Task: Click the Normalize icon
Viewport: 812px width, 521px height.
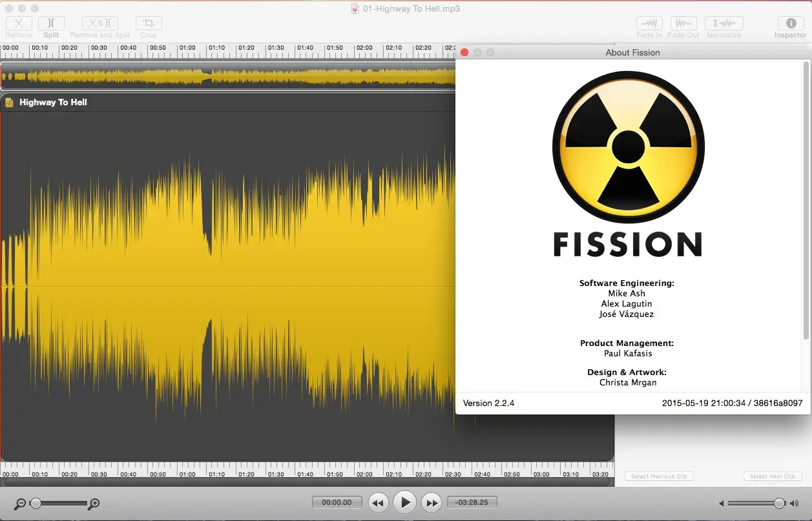Action: [724, 23]
